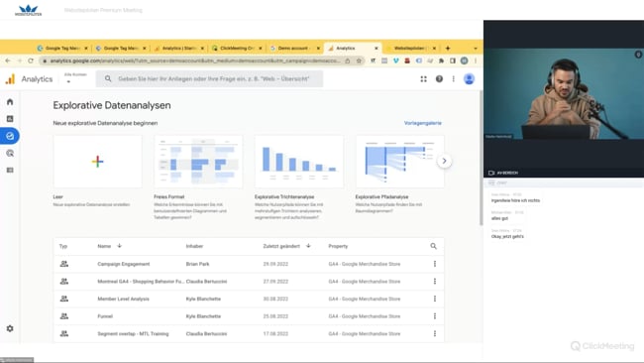The width and height of the screenshot is (644, 363).
Task: Click the camera AV-Bereich icon
Action: click(x=491, y=173)
